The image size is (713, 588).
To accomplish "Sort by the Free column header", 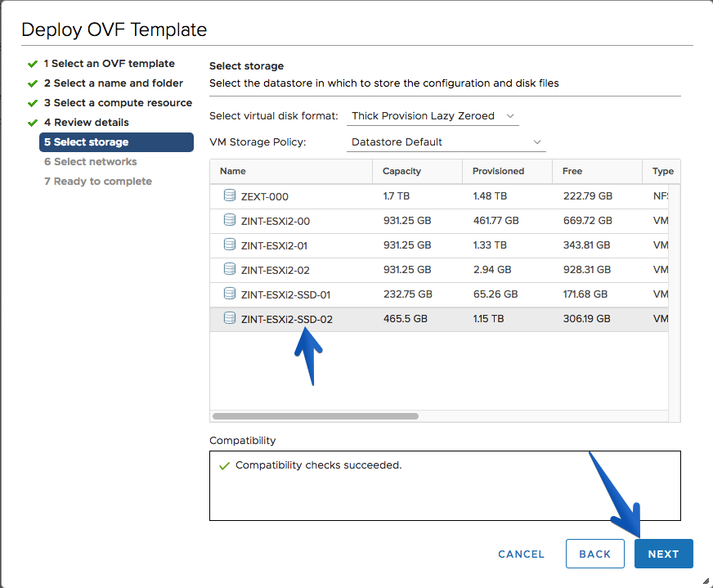I will [597, 171].
